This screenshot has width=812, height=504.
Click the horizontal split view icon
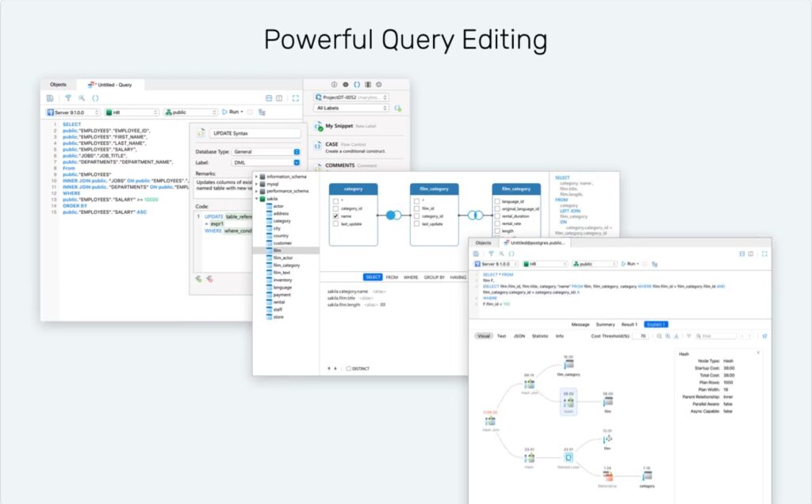click(268, 98)
